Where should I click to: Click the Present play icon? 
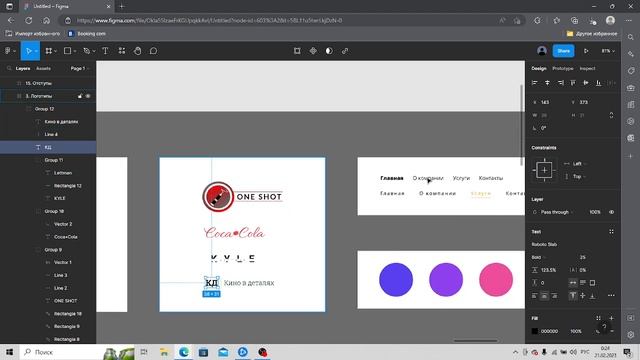point(586,51)
